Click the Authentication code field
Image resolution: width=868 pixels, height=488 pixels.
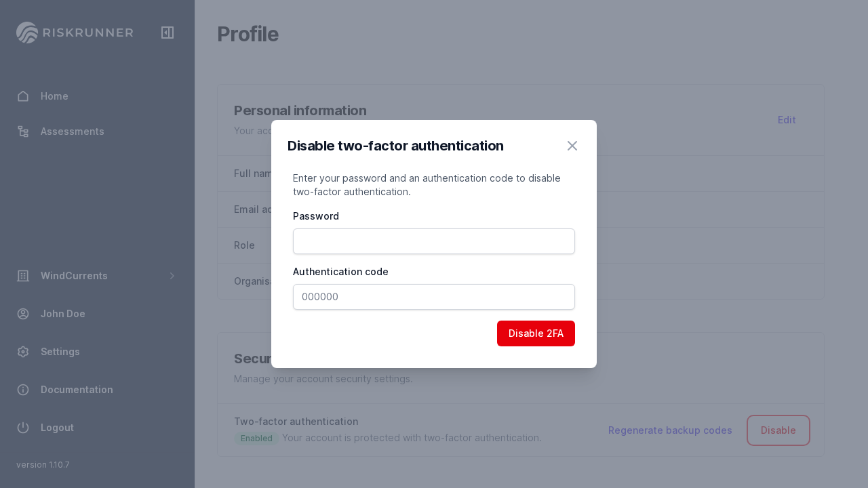point(434,297)
